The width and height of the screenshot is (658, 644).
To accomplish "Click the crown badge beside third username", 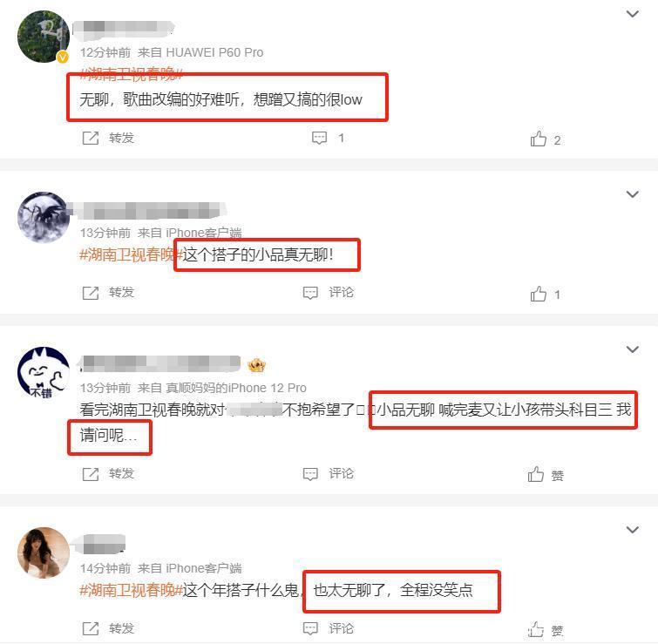I will point(256,365).
